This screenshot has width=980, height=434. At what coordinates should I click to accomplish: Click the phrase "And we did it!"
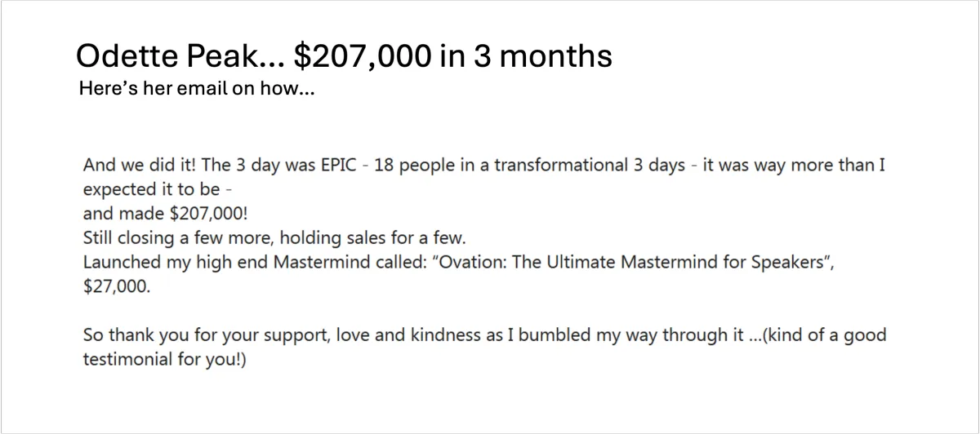pyautogui.click(x=140, y=165)
